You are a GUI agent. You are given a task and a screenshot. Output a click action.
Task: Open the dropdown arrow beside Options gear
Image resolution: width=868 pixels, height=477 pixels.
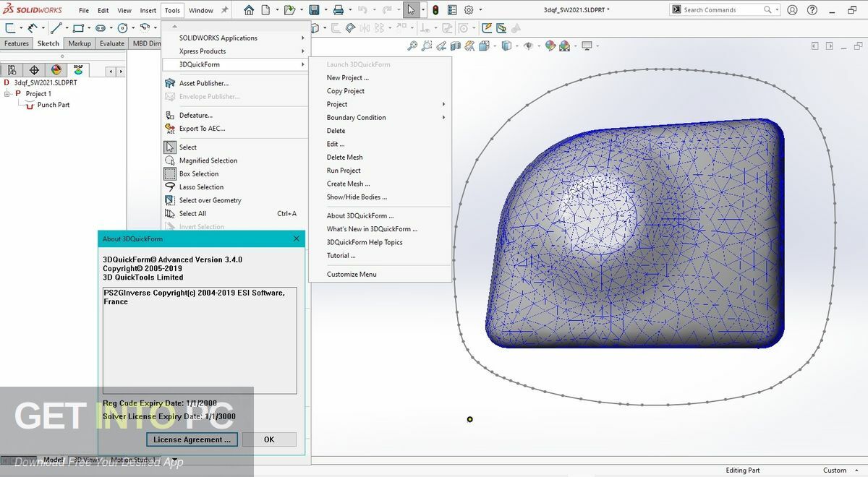click(480, 10)
